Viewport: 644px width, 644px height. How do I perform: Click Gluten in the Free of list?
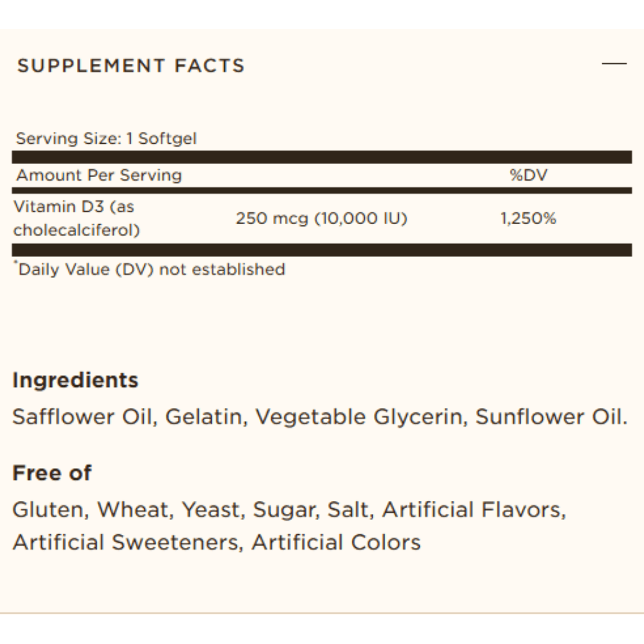48,510
